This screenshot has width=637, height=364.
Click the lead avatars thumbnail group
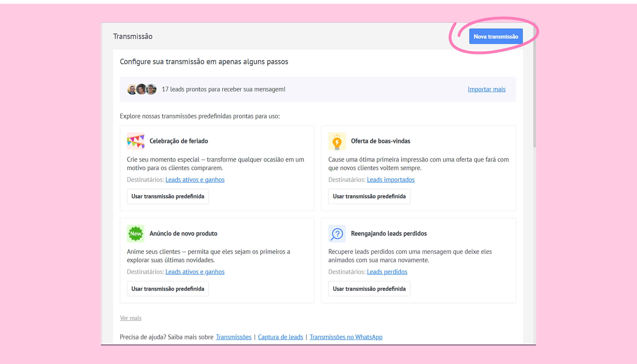[142, 89]
